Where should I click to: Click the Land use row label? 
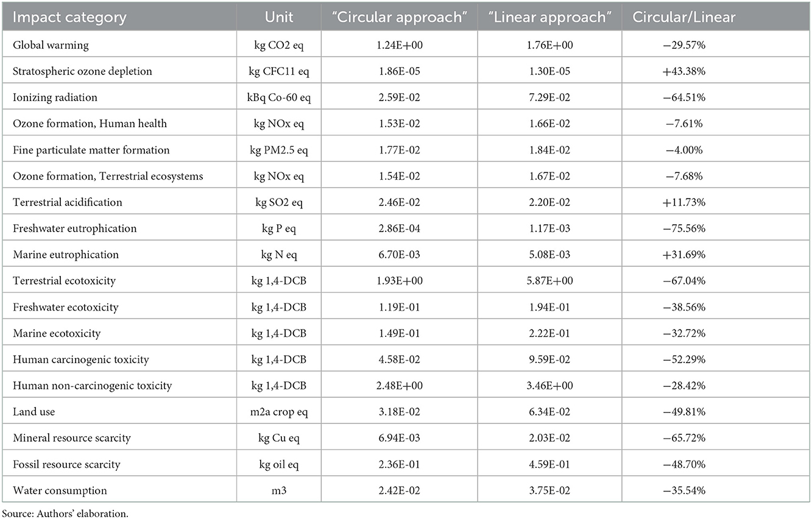tap(34, 412)
